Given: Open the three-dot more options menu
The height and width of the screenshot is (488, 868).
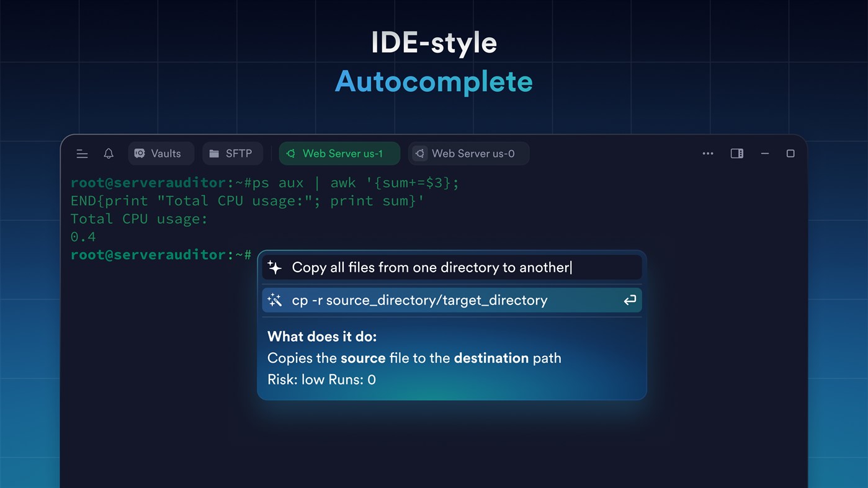Looking at the screenshot, I should pyautogui.click(x=708, y=154).
